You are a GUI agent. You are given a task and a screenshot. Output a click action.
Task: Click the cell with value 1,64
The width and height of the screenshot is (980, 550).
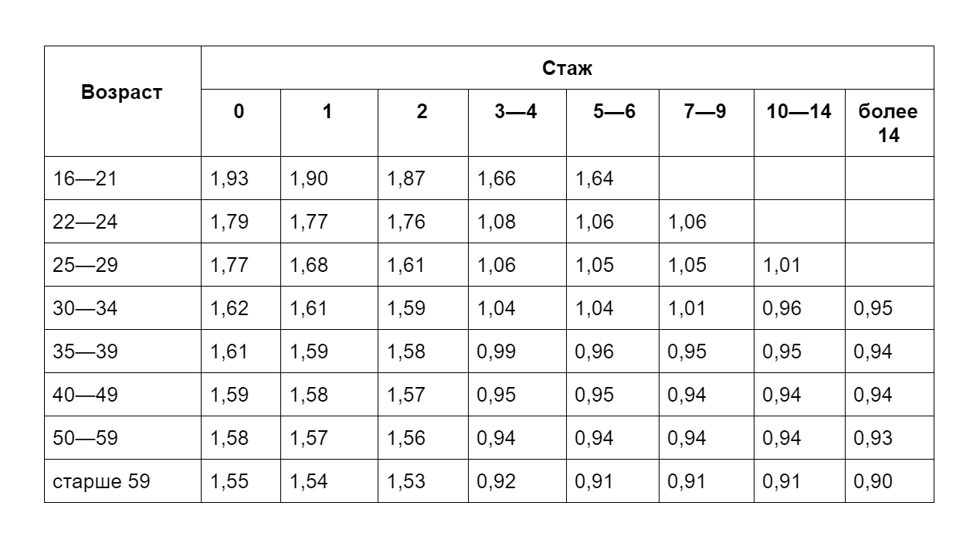click(612, 178)
